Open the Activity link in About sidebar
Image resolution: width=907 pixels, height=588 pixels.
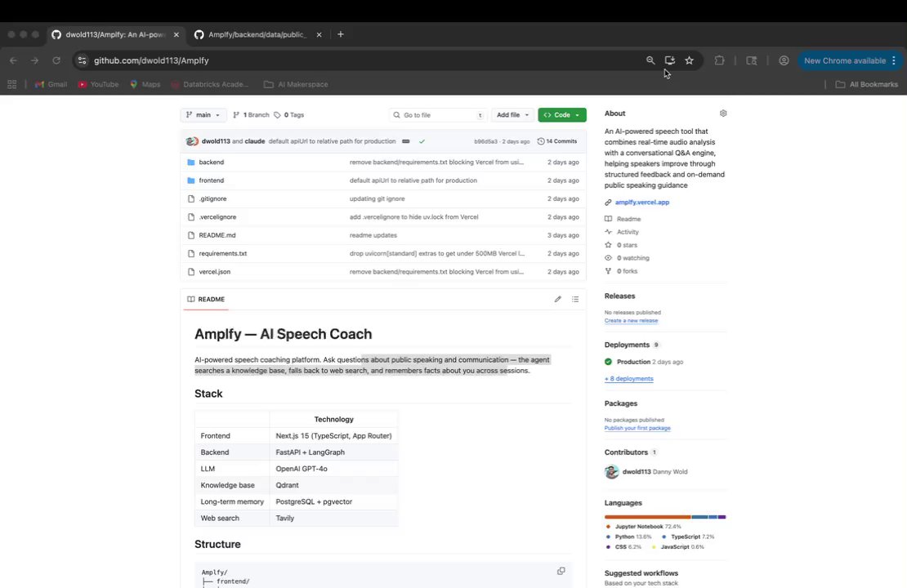click(622, 232)
